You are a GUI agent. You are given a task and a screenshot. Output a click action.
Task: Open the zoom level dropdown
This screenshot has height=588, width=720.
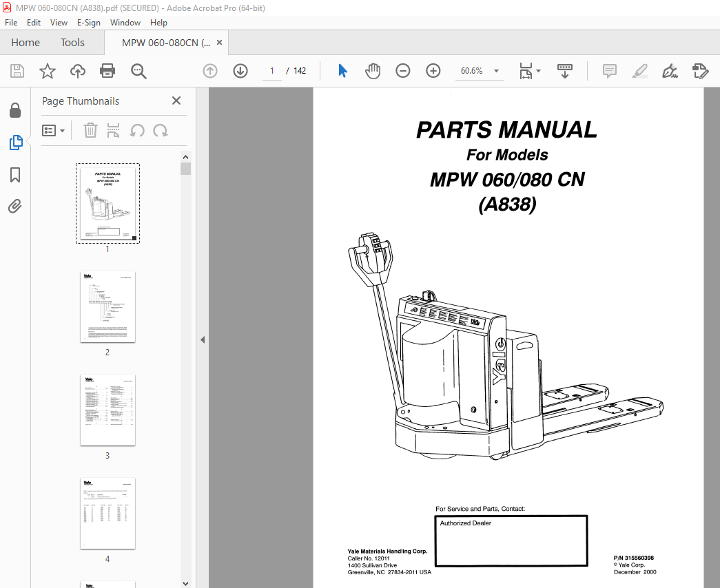point(496,71)
